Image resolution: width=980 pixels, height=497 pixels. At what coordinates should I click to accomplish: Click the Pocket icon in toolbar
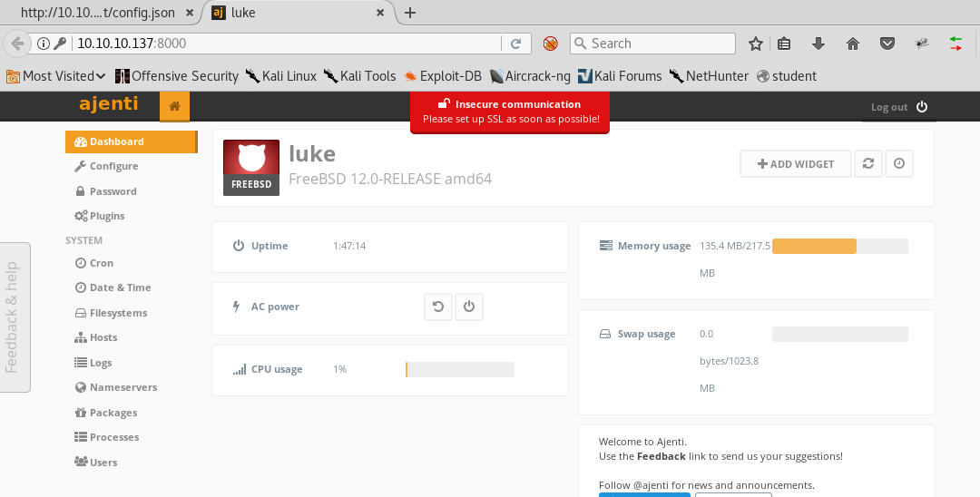887,44
